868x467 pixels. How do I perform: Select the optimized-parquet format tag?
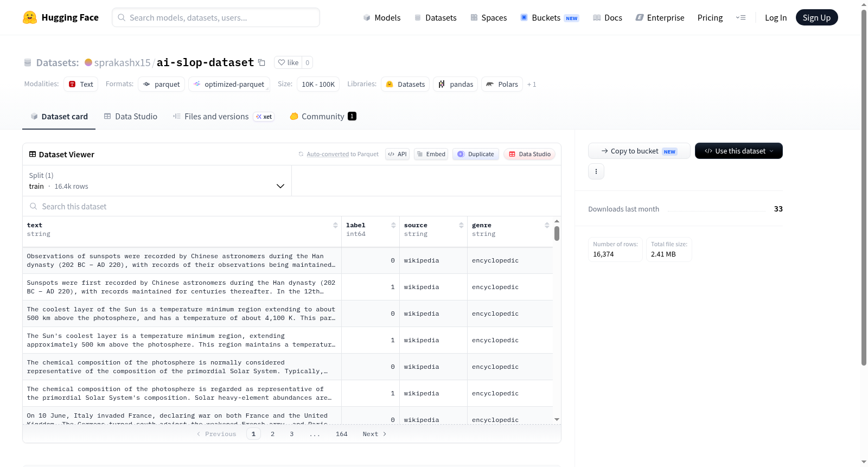pos(229,84)
